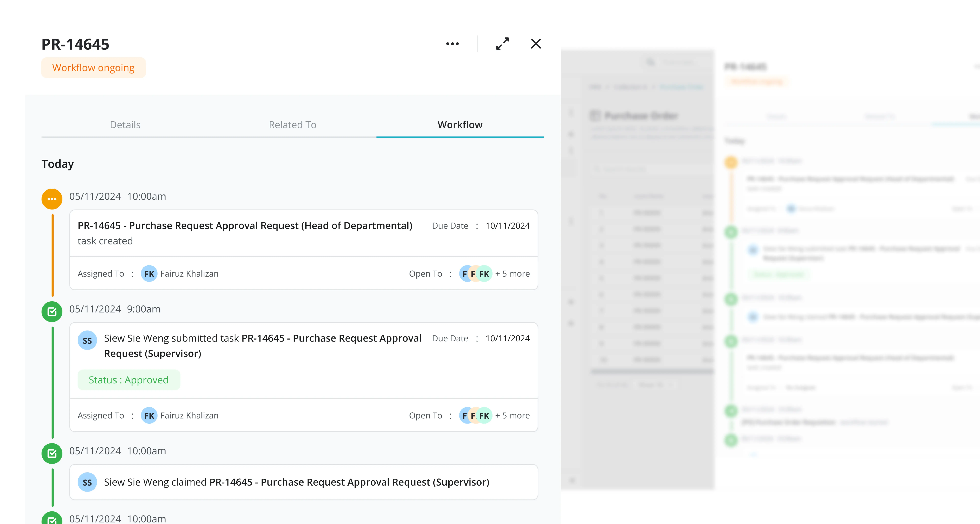Image resolution: width=980 pixels, height=524 pixels.
Task: Open the Related To tab
Action: (x=293, y=125)
